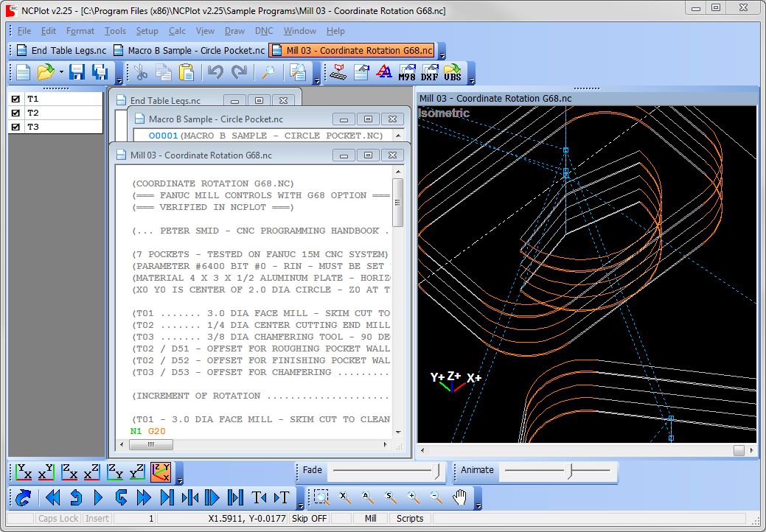Click the Open folder icon

[46, 72]
